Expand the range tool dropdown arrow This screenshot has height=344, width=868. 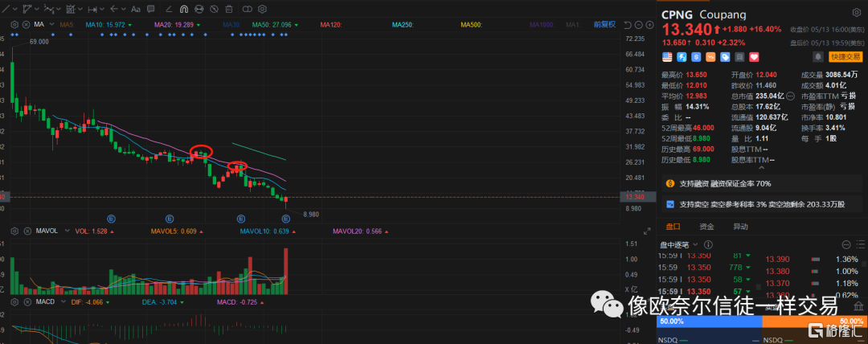coord(80,9)
